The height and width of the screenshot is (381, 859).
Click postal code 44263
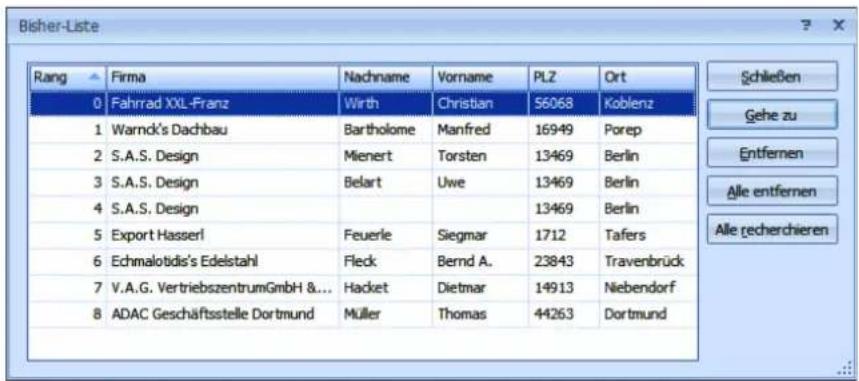pyautogui.click(x=564, y=314)
